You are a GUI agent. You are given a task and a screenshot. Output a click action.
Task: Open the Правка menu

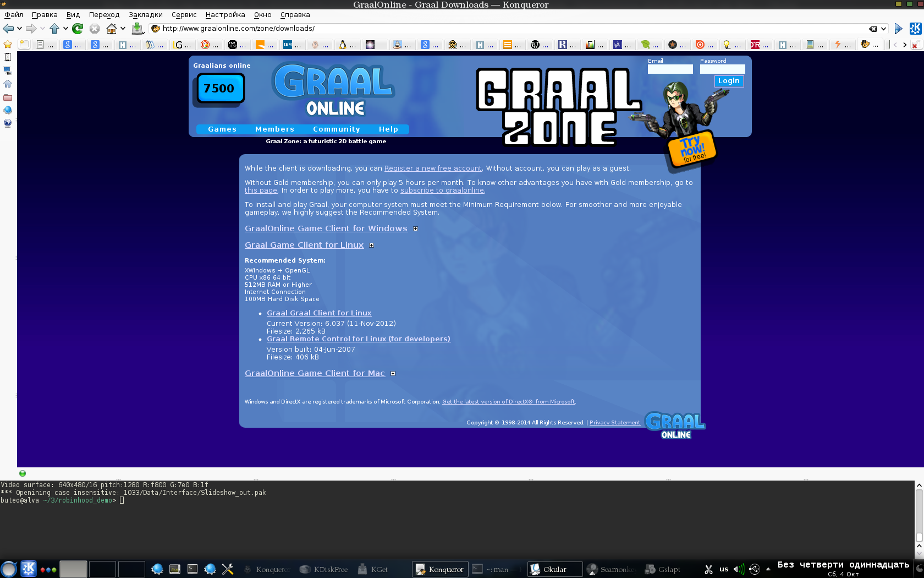click(x=45, y=15)
